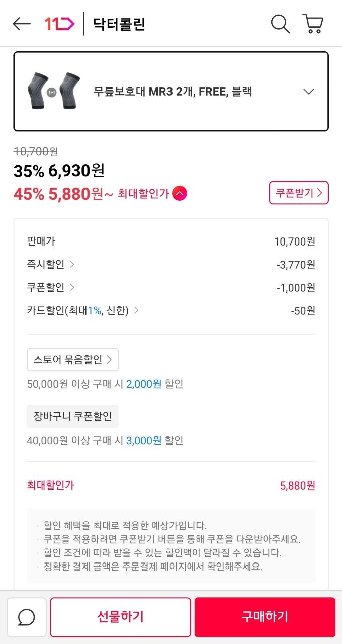The width and height of the screenshot is (342, 644).
Task: Collapse max discount details red arrow
Action: click(x=180, y=193)
